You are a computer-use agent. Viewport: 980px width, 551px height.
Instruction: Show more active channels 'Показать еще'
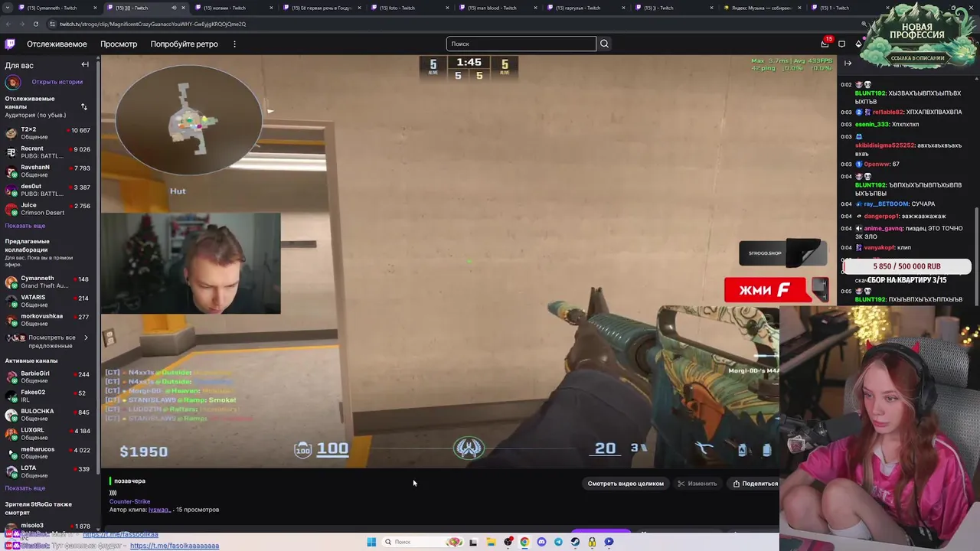click(x=25, y=488)
